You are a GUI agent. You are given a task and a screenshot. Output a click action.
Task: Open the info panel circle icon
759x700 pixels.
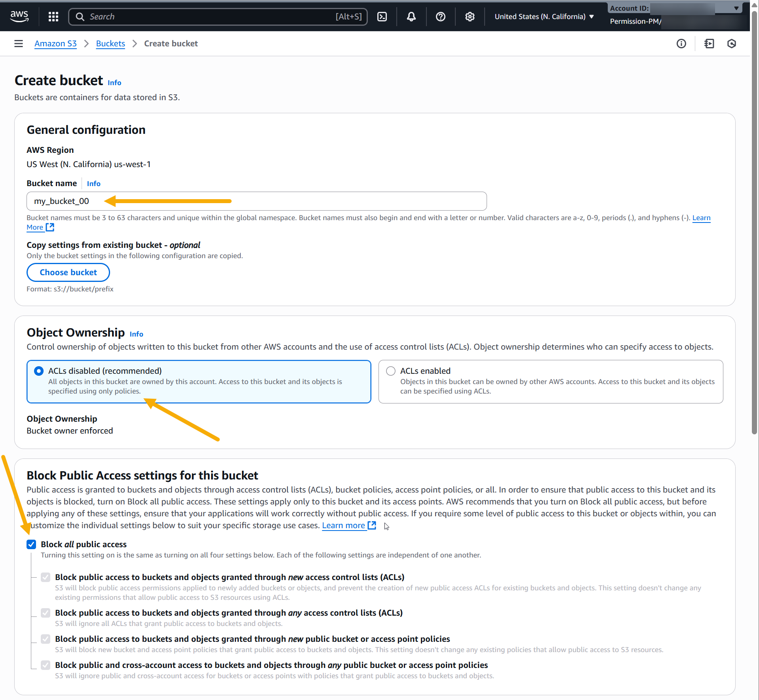click(681, 44)
